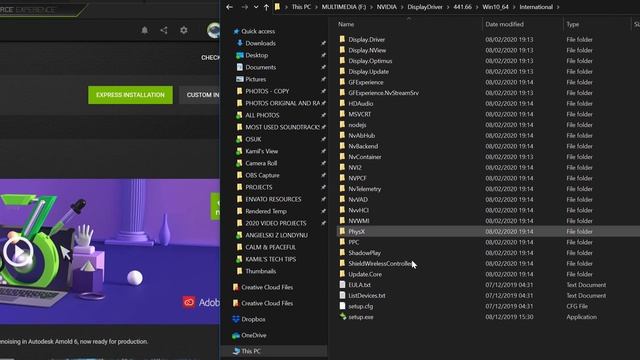This screenshot has height=360, width=640.
Task: Select NvTelemetry folder icon
Action: [342, 189]
